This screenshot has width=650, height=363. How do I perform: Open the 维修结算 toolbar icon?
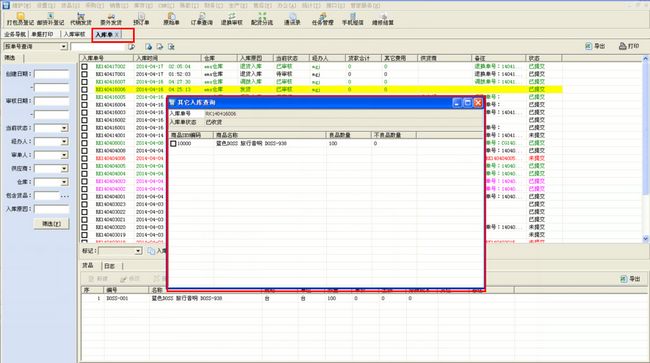point(383,19)
